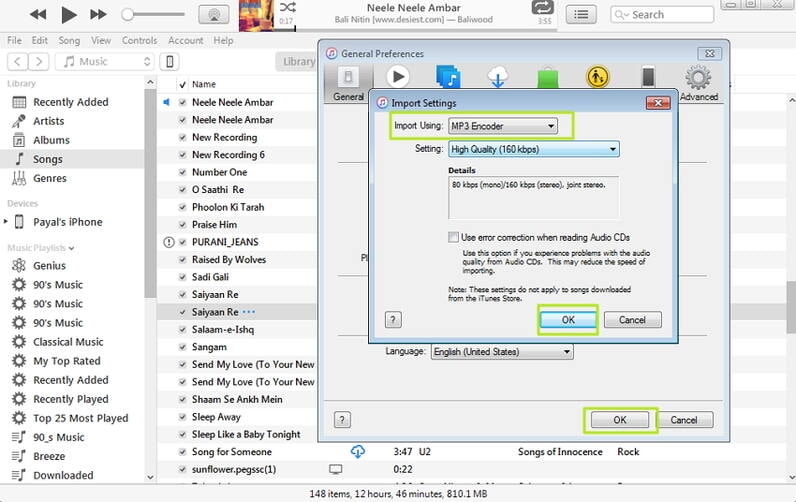Uncheck Raised By Wolves checkbox
The image size is (796, 502).
point(183,259)
